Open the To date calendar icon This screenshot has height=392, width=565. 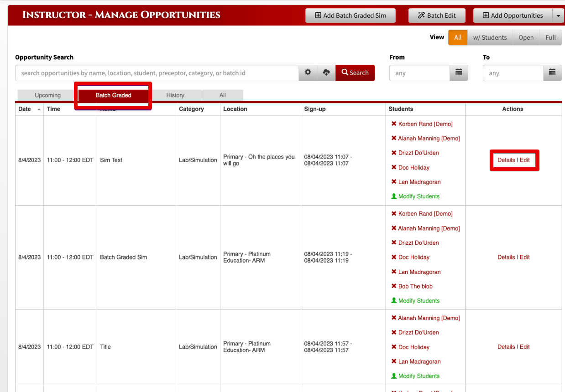click(552, 73)
